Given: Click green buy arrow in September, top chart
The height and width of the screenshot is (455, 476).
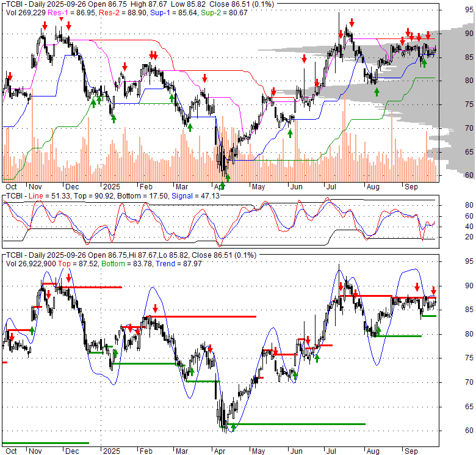Looking at the screenshot, I should [424, 63].
